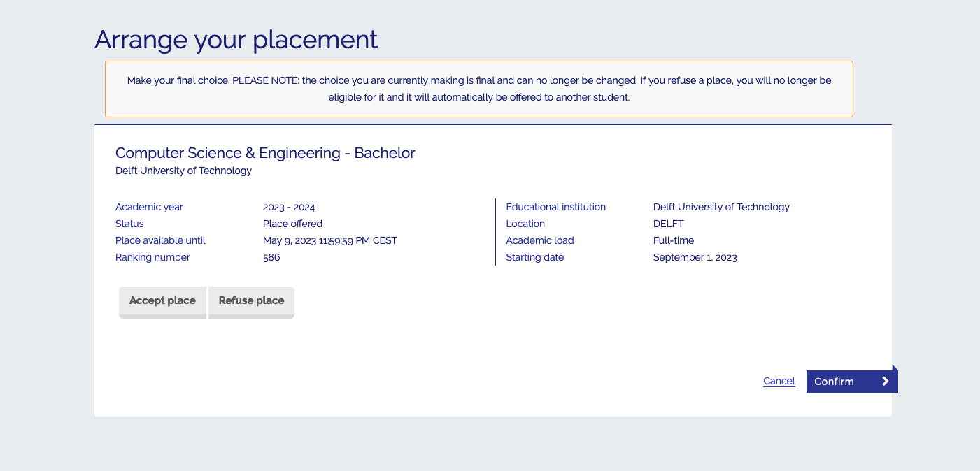
Task: Click the Academic year label
Action: pos(149,207)
